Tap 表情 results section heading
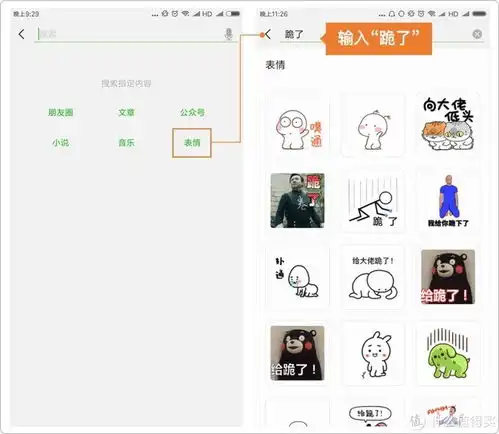499x434 pixels. click(x=275, y=65)
